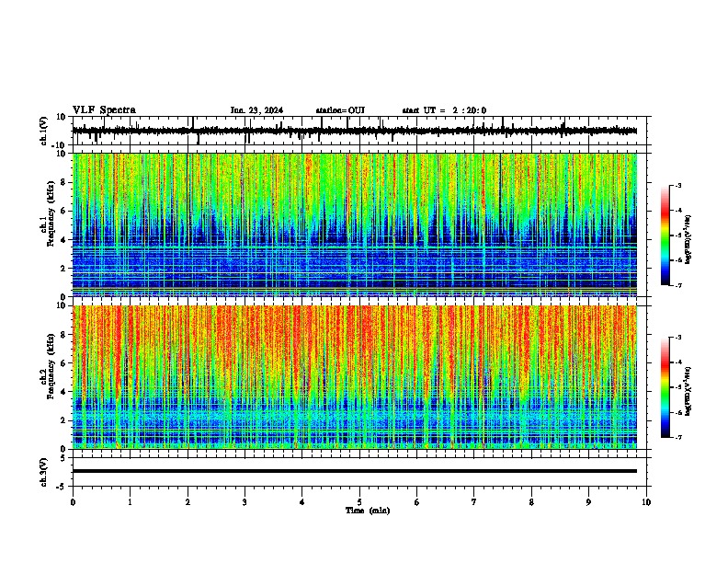728x563 pixels.
Task: Click inside the ch.2 spectrogram plot
Action: click(x=354, y=377)
